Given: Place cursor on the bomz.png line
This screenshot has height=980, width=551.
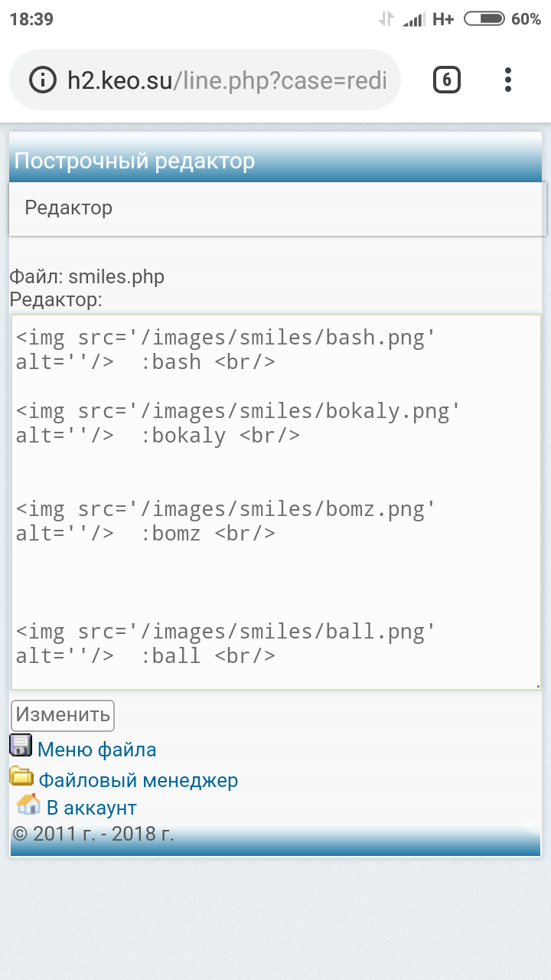Looking at the screenshot, I should pos(226,509).
